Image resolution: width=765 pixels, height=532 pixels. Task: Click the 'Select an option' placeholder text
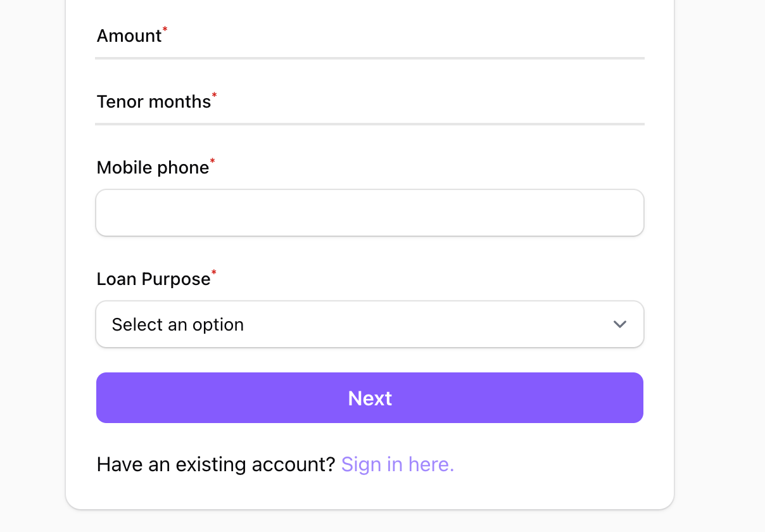[177, 325]
